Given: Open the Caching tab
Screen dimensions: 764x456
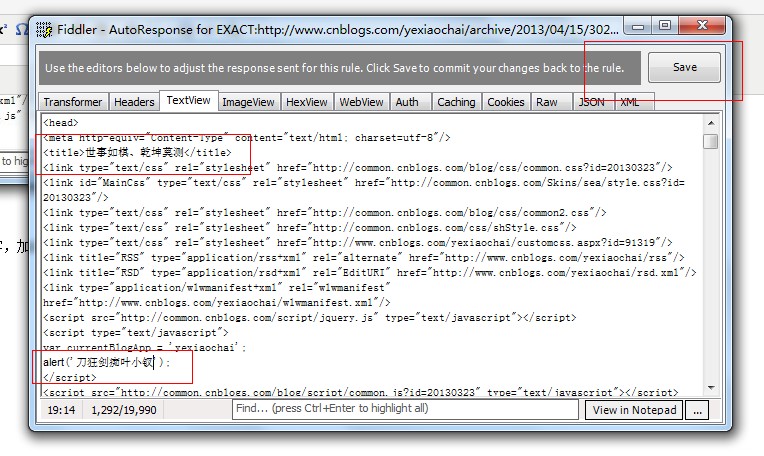Looking at the screenshot, I should (x=456, y=102).
